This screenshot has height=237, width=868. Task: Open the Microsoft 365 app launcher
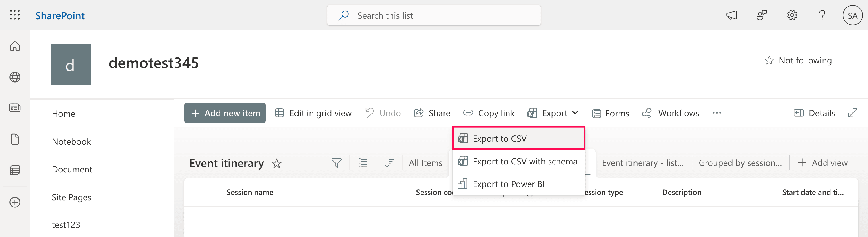pos(14,15)
